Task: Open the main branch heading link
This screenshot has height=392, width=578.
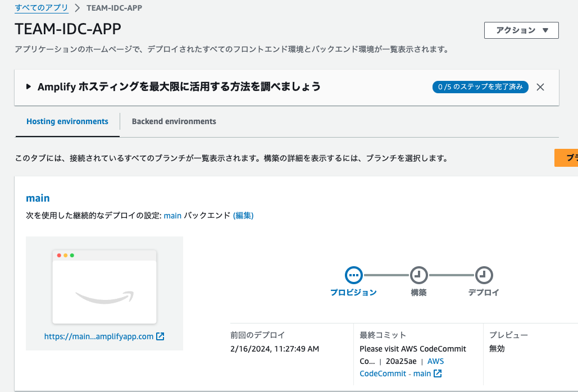Action: point(38,198)
